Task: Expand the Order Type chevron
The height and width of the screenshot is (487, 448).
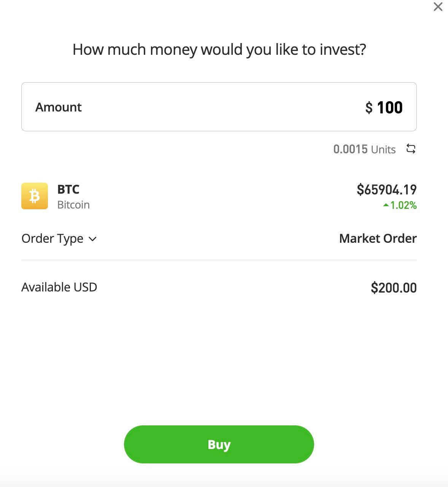Action: (92, 239)
